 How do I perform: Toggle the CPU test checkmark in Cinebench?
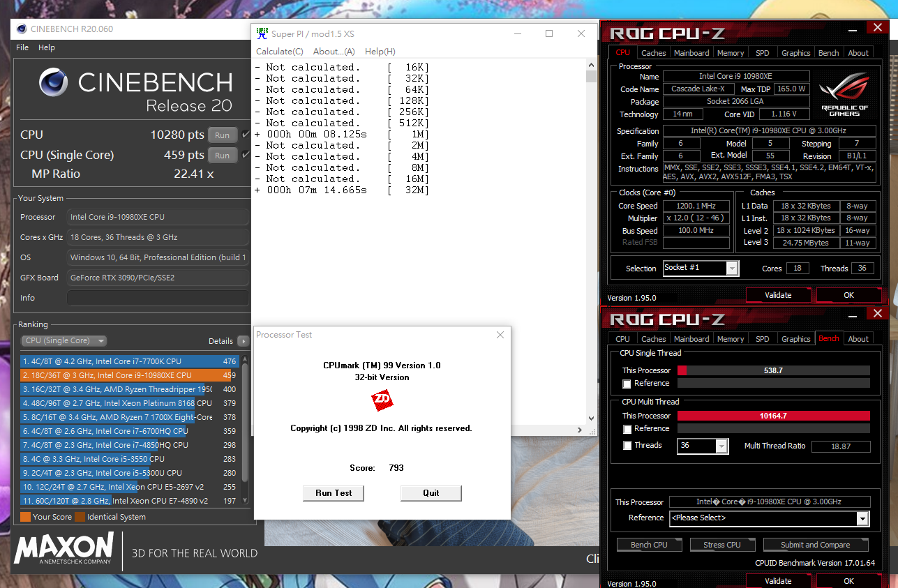click(246, 135)
